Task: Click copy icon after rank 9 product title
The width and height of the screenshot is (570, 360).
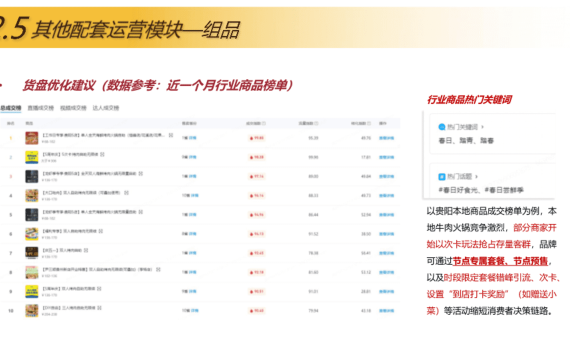Action: point(99,289)
